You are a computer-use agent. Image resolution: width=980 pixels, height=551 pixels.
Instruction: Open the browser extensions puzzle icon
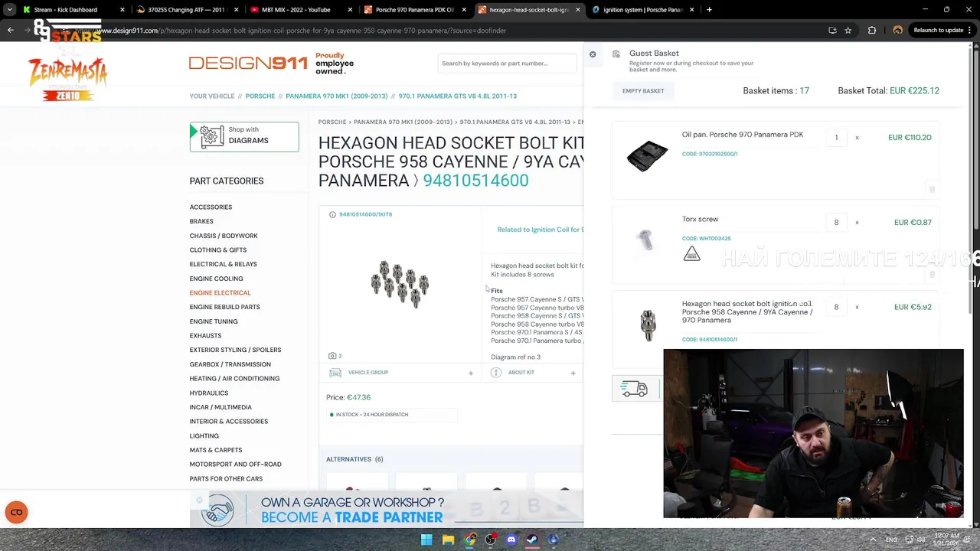872,31
